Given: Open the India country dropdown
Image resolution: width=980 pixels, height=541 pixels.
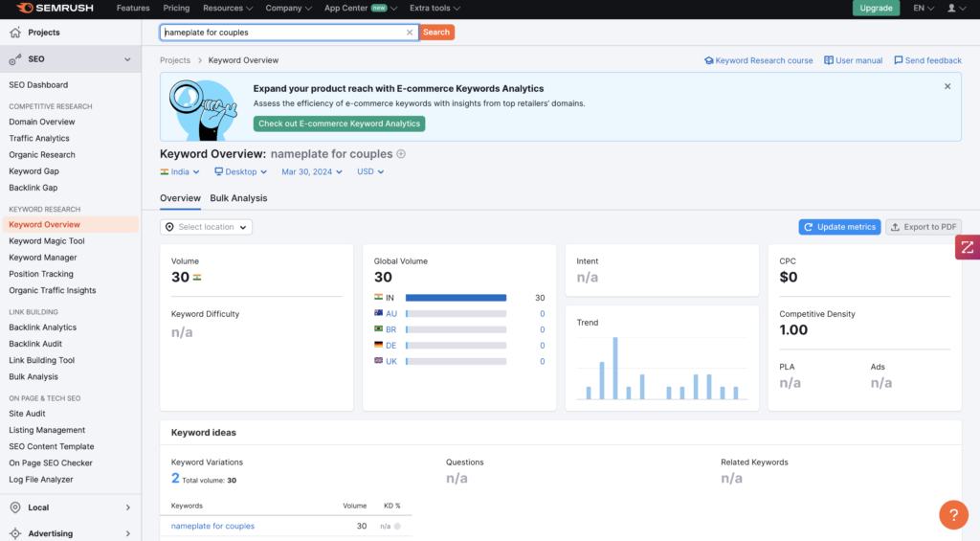Looking at the screenshot, I should click(180, 171).
